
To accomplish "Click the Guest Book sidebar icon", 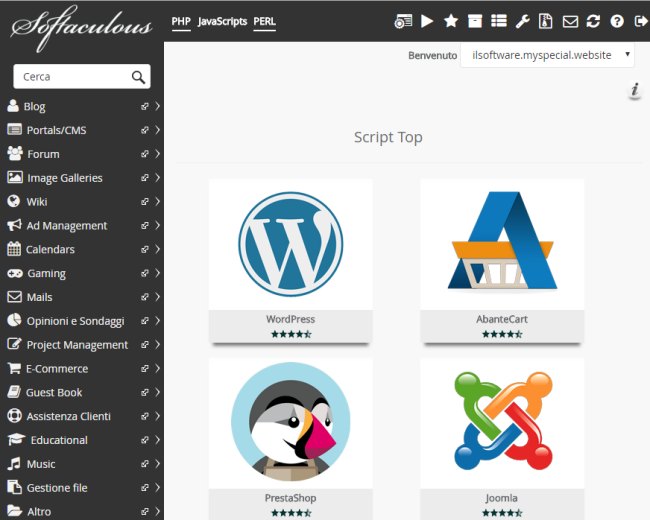I will click(x=14, y=392).
